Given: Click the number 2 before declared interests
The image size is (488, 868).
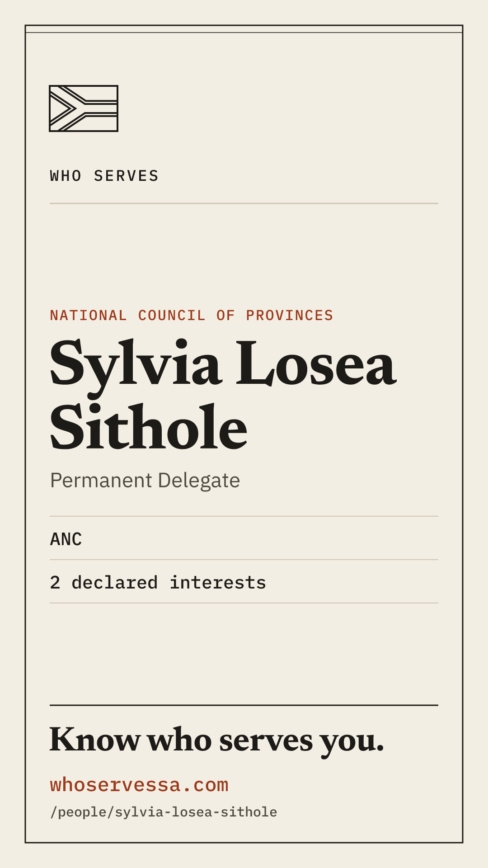Looking at the screenshot, I should point(55,583).
